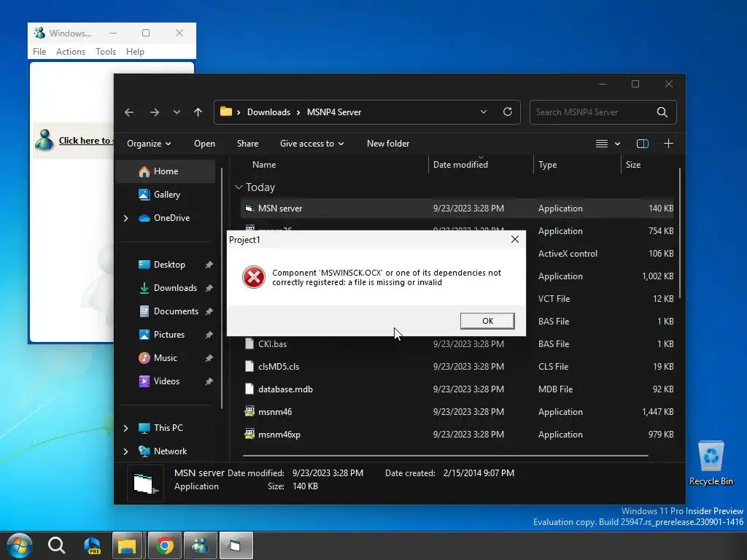Image resolution: width=747 pixels, height=560 pixels.
Task: Open File Explorer from taskbar
Action: click(x=127, y=545)
